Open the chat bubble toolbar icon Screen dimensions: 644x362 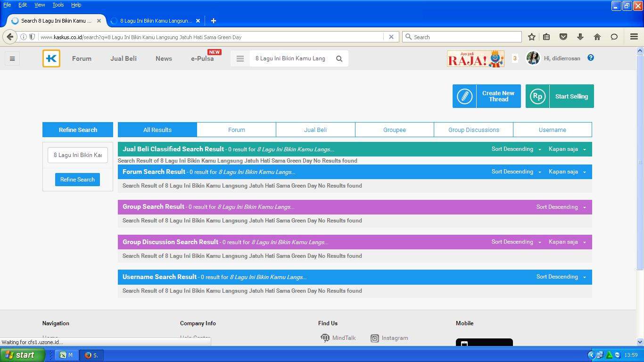(614, 37)
